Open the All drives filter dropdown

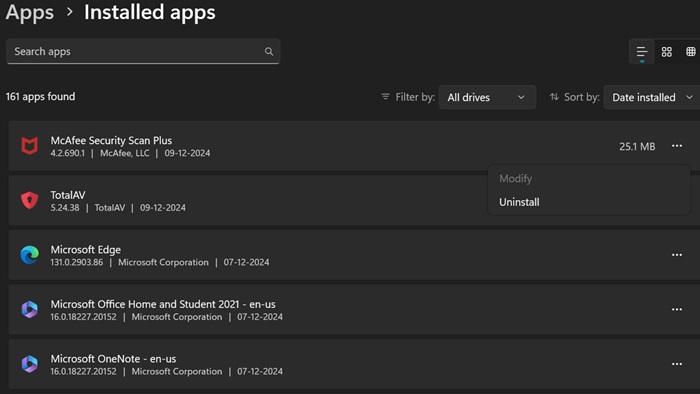487,97
